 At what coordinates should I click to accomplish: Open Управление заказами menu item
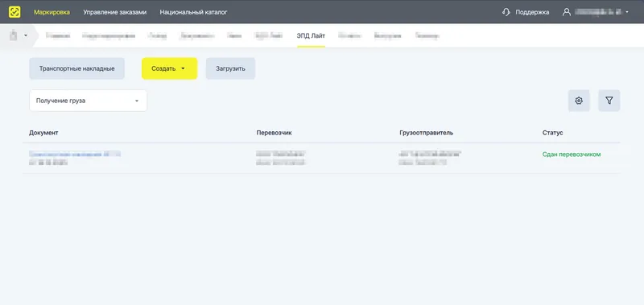pos(114,12)
